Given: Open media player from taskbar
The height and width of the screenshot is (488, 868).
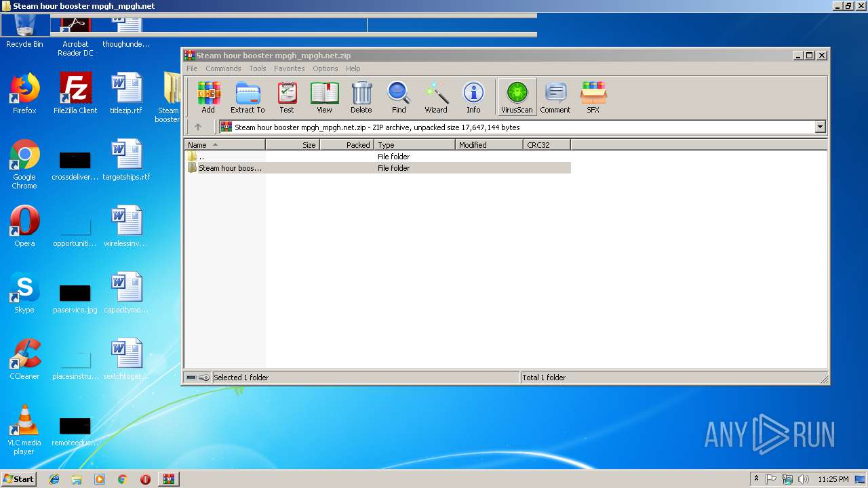Looking at the screenshot, I should [x=100, y=479].
